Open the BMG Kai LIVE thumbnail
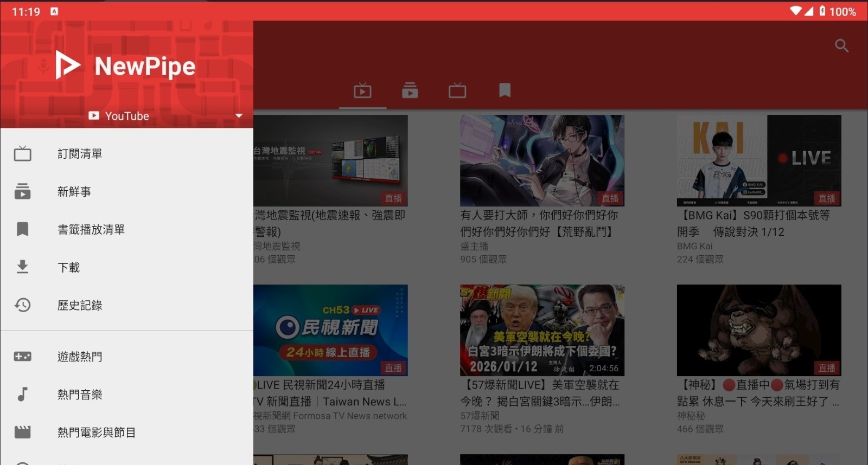868x465 pixels. click(x=759, y=160)
